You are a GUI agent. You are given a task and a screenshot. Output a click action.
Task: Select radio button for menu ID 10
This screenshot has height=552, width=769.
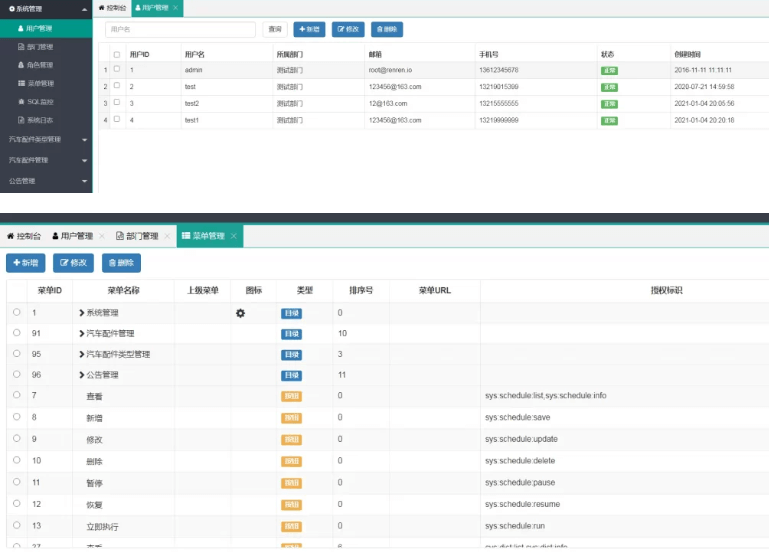coord(17,460)
